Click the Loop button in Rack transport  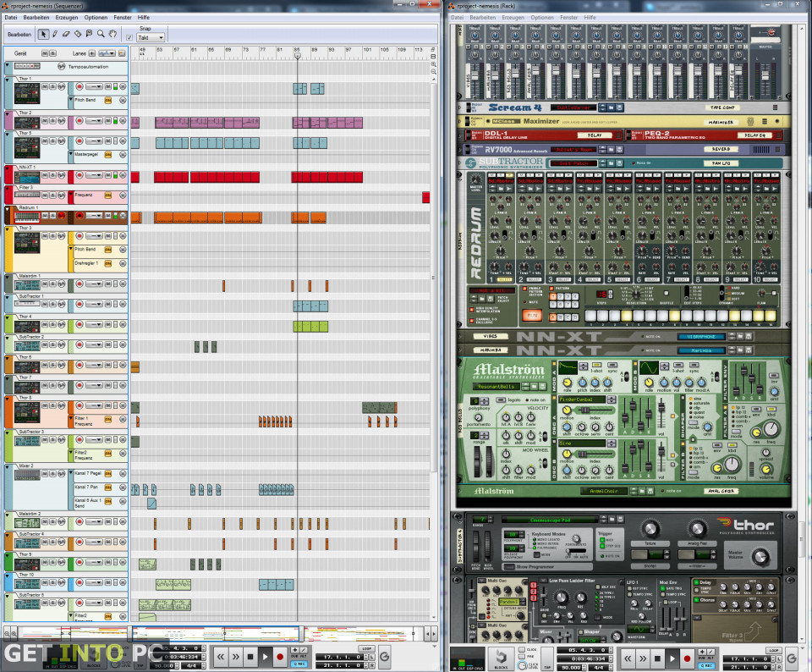(x=774, y=650)
